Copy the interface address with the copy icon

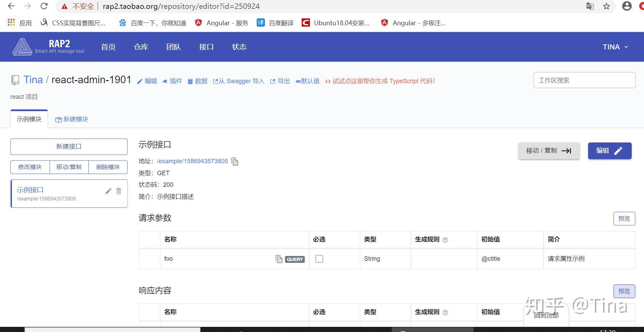(x=235, y=162)
